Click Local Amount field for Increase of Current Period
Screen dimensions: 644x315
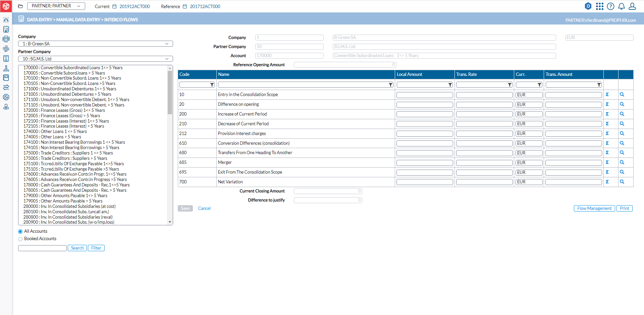pyautogui.click(x=425, y=114)
